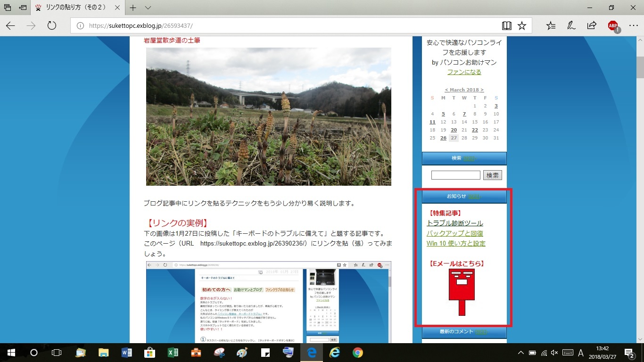Image resolution: width=644 pixels, height=362 pixels.
Task: Show site information icon in address bar
Action: tap(80, 25)
